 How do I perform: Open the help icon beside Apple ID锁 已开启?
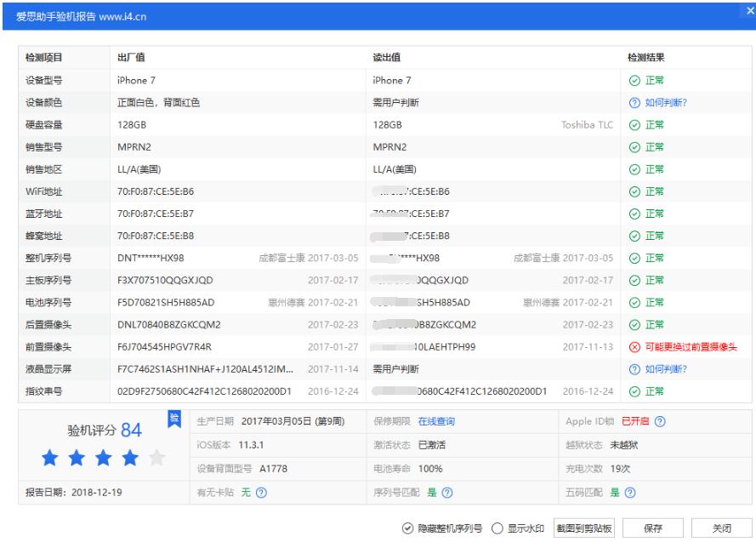point(660,422)
